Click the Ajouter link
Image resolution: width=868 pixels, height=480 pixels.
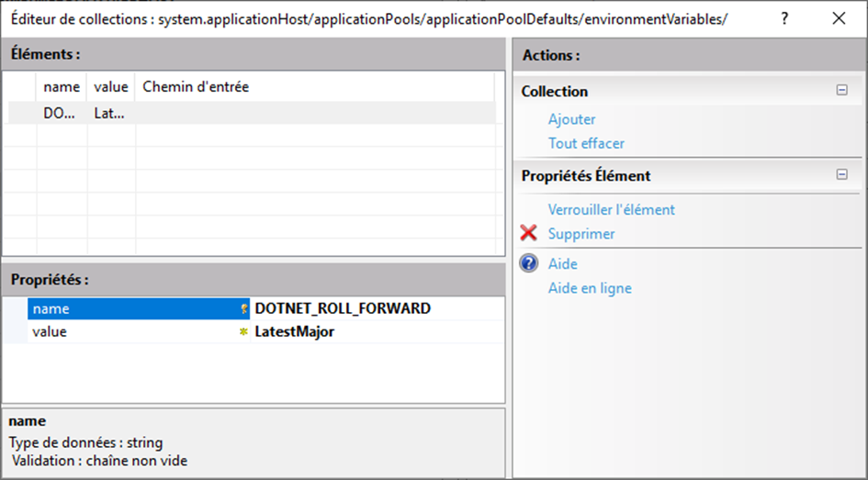click(x=571, y=119)
